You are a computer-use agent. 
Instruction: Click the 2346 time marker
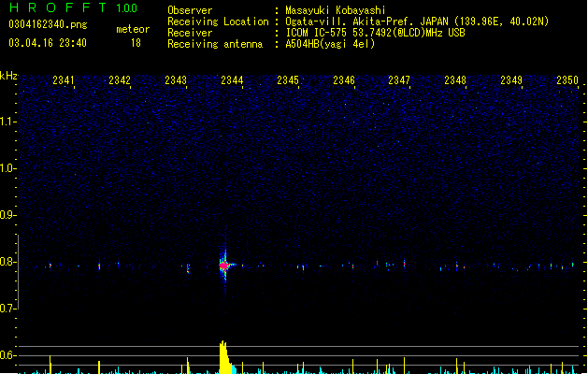tap(344, 80)
